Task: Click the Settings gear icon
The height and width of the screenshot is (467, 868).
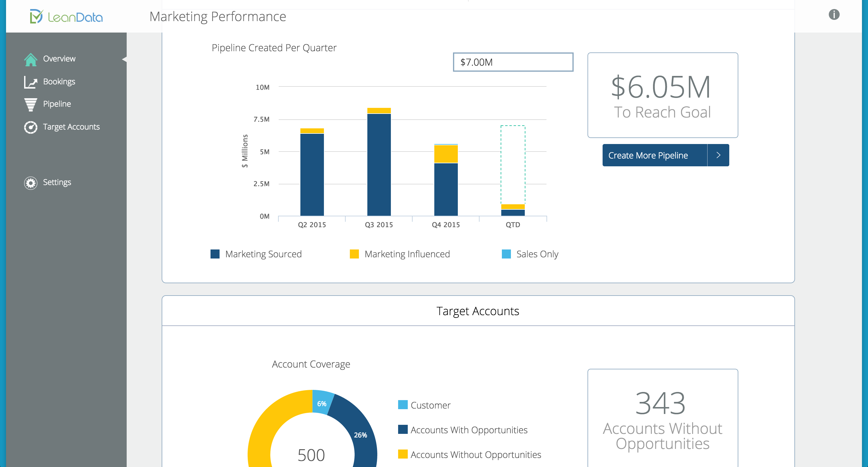Action: coord(31,183)
